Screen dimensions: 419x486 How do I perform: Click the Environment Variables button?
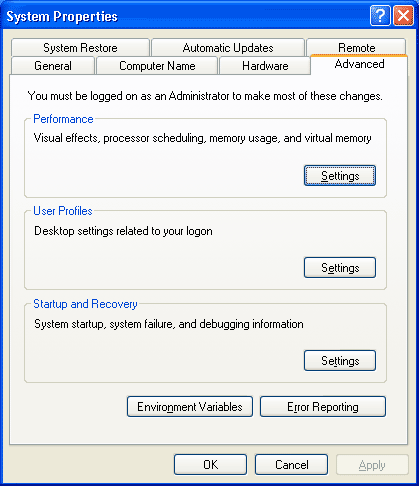click(x=190, y=406)
